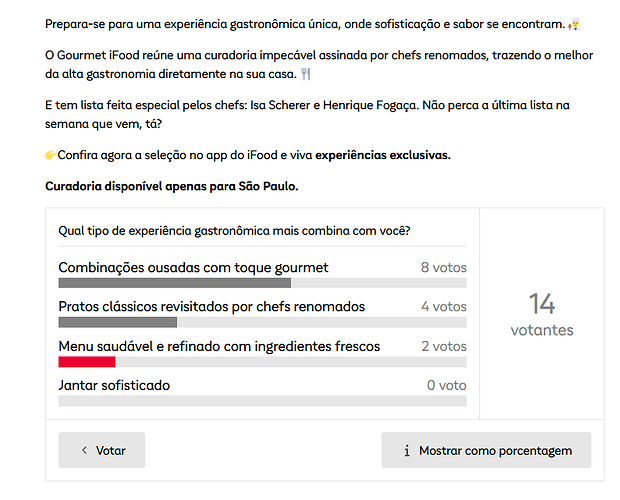This screenshot has height=500, width=620.
Task: Click the fork and knife emoji
Action: [x=306, y=74]
